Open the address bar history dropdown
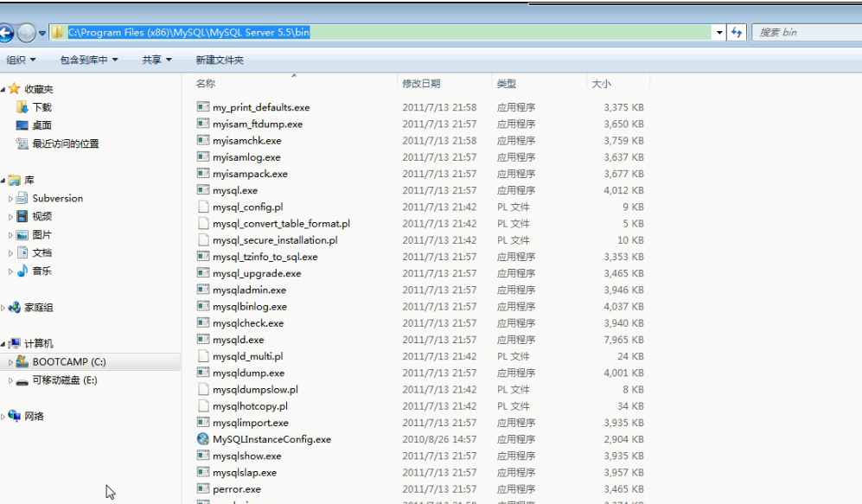The width and height of the screenshot is (862, 504). pyautogui.click(x=719, y=33)
